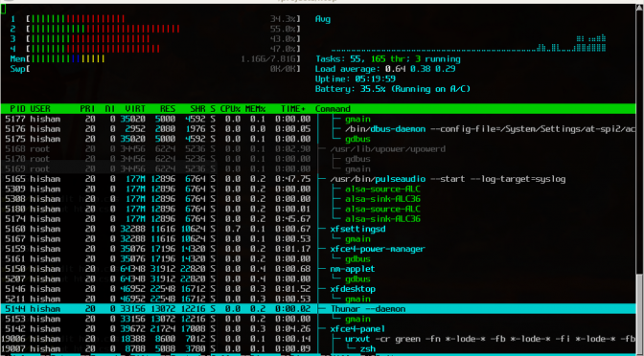Image resolution: width=644 pixels, height=356 pixels.
Task: Select the urxvt process PID 19006
Action: [x=318, y=339]
